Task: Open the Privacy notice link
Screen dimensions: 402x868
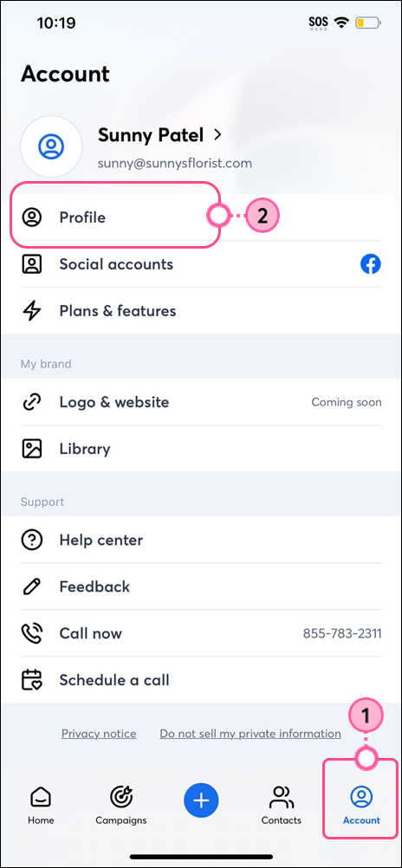Action: 99,734
